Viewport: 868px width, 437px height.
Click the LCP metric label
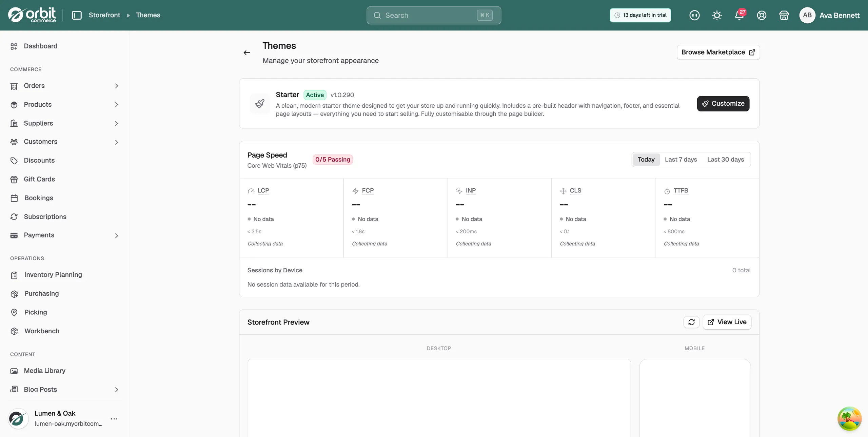(x=263, y=191)
